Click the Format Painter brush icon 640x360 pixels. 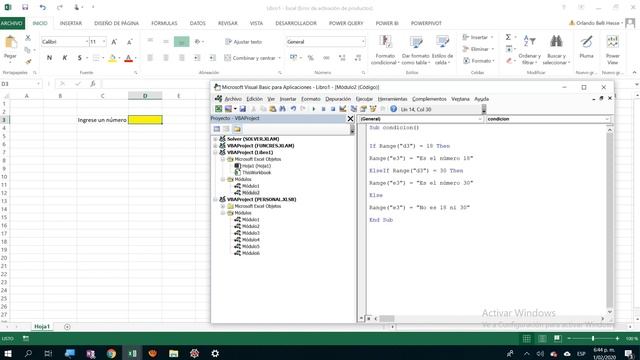(28, 62)
